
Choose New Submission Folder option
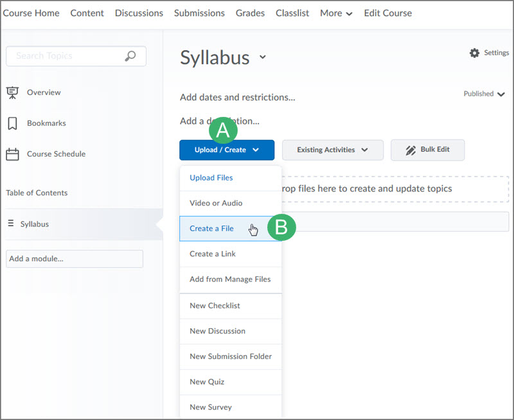231,356
